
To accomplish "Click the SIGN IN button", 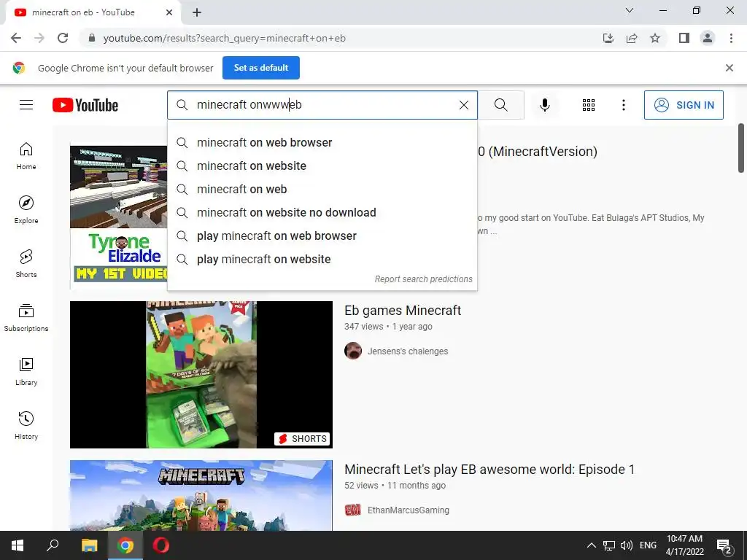I will pyautogui.click(x=684, y=105).
